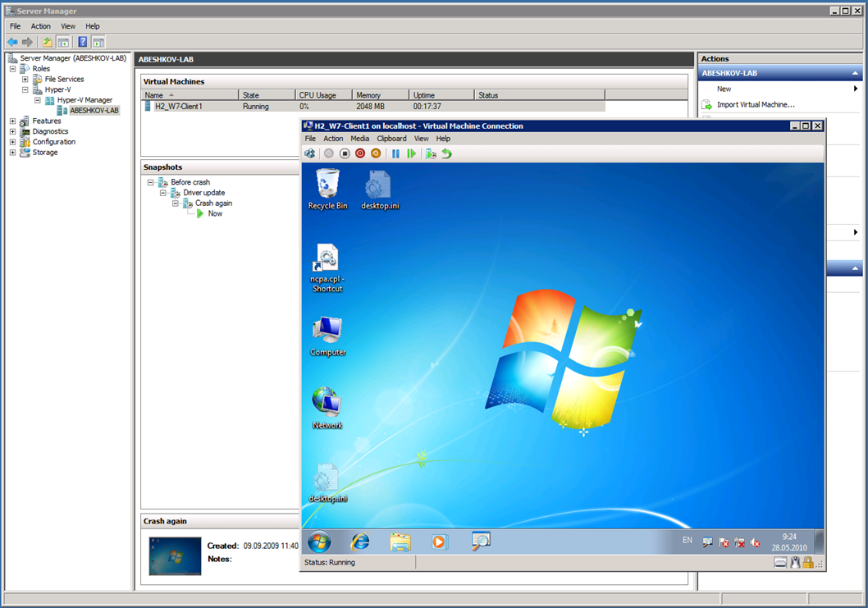Open Server Manager File menu
The height and width of the screenshot is (608, 868).
pyautogui.click(x=15, y=26)
